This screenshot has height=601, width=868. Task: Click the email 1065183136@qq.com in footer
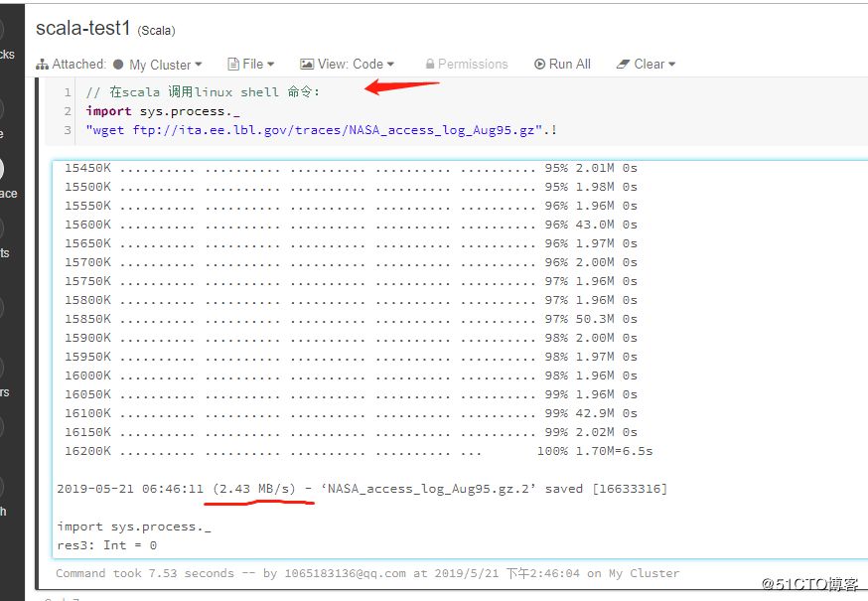click(345, 573)
